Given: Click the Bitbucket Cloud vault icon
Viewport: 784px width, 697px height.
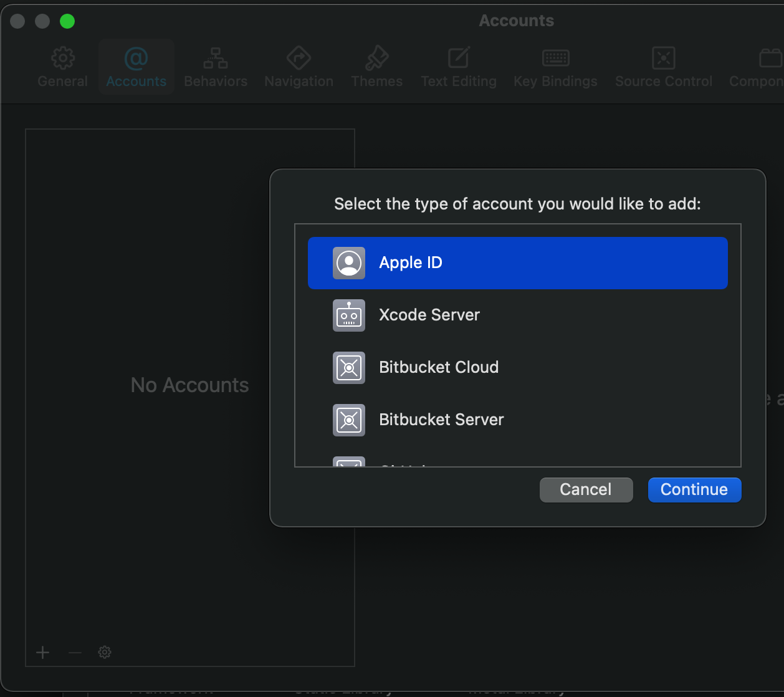Looking at the screenshot, I should point(349,367).
